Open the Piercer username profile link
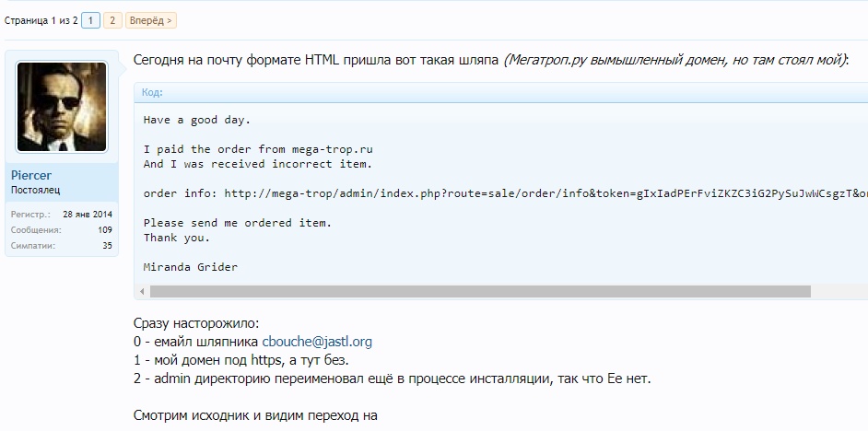The image size is (868, 431). click(31, 175)
